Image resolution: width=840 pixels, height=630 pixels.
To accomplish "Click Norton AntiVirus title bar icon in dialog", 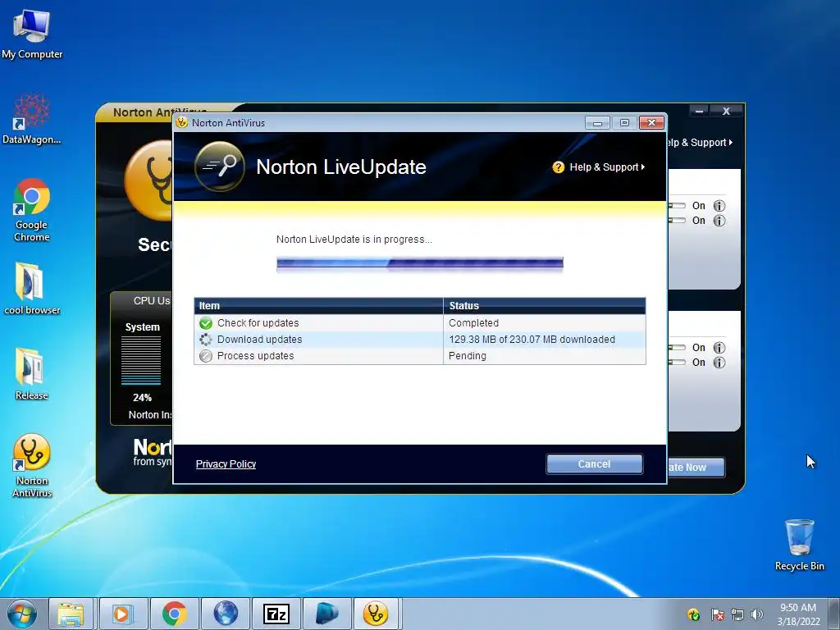I will click(x=182, y=123).
